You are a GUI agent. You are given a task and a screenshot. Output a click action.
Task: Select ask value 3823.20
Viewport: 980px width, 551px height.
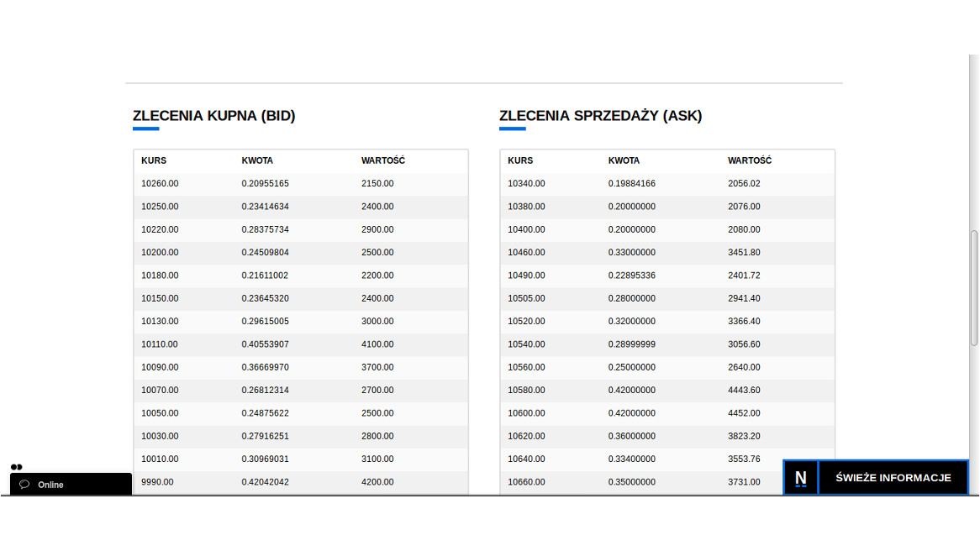click(745, 436)
